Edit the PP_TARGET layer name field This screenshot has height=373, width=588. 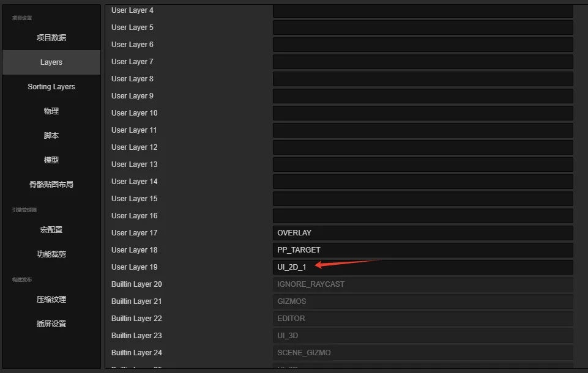(x=423, y=250)
